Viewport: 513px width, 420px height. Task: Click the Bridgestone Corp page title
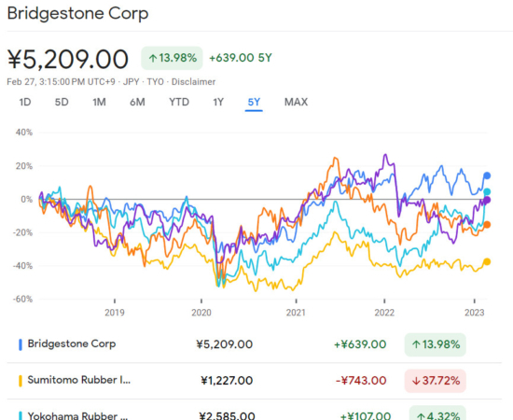point(77,14)
